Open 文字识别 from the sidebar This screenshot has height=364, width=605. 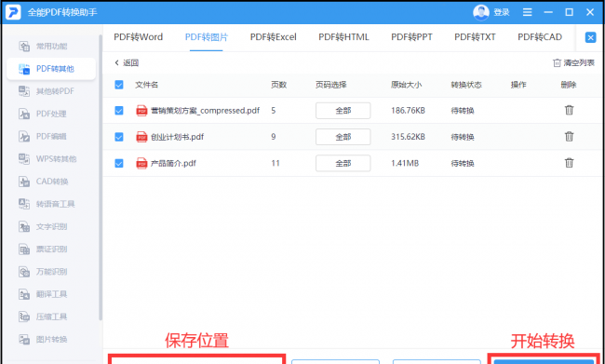(x=43, y=226)
